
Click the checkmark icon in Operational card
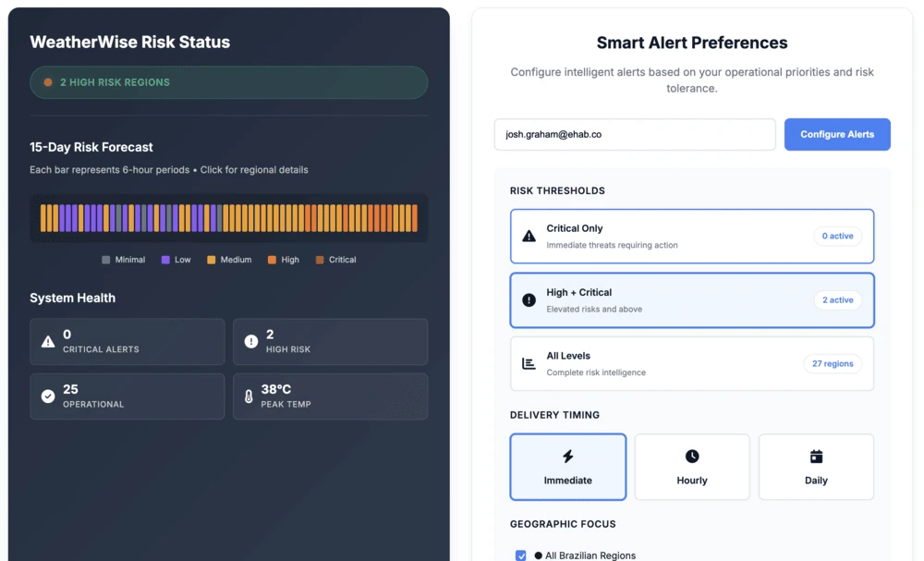pos(48,396)
